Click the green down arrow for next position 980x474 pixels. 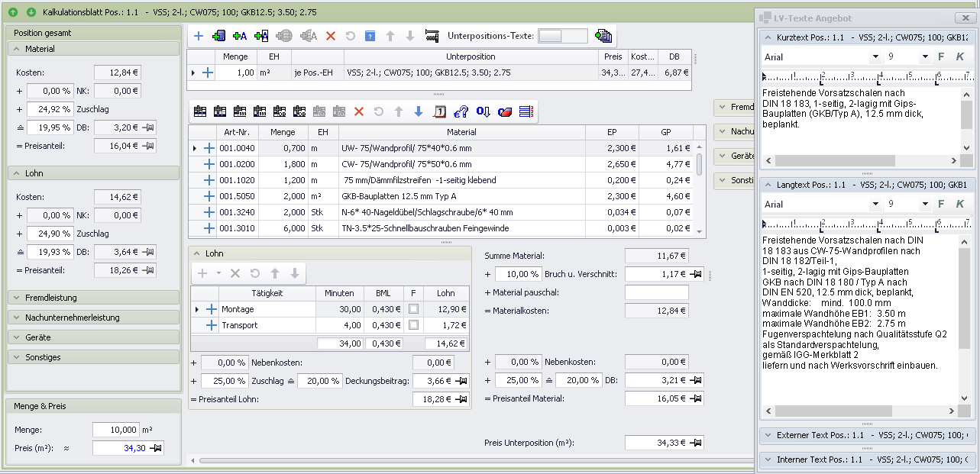click(31, 12)
